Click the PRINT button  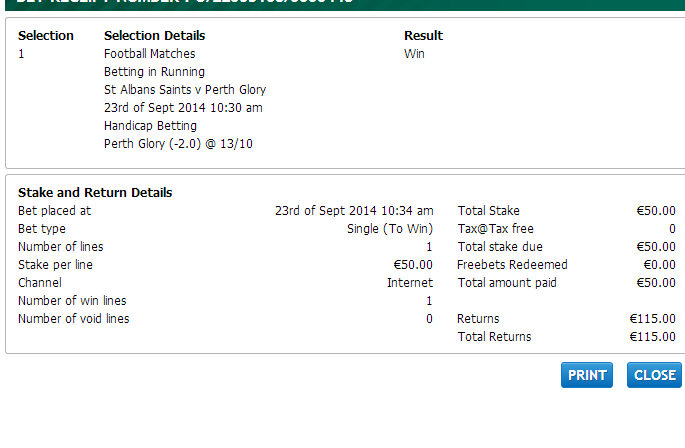(x=587, y=375)
